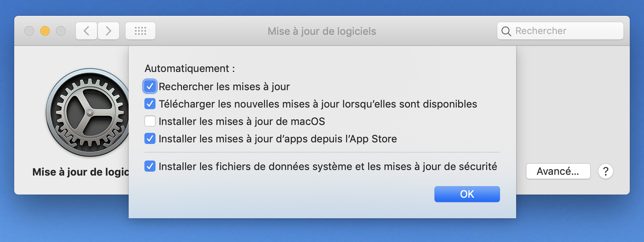Image resolution: width=644 pixels, height=242 pixels.
Task: Click the gray close window button
Action: (x=29, y=31)
